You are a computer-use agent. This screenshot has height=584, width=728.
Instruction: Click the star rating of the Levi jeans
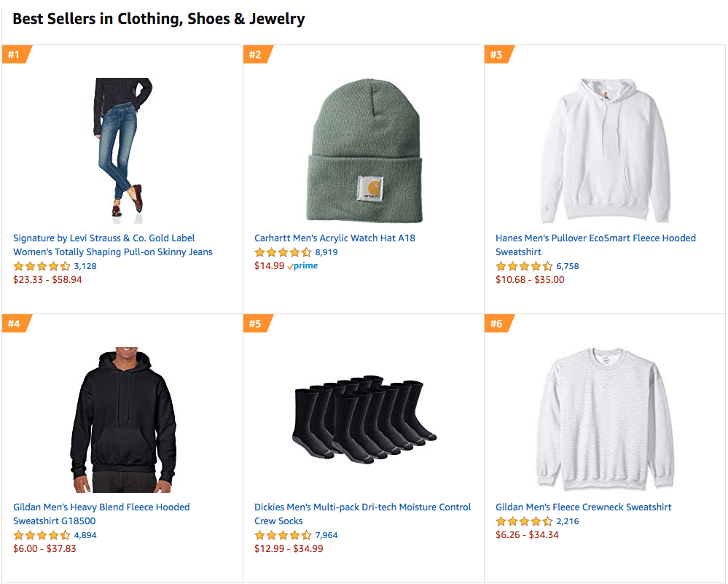pos(42,266)
